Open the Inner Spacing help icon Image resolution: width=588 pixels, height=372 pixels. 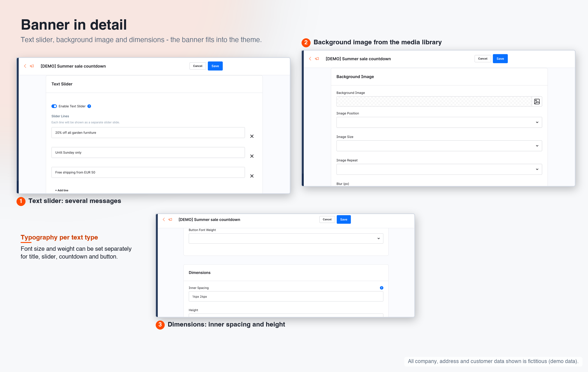point(382,288)
